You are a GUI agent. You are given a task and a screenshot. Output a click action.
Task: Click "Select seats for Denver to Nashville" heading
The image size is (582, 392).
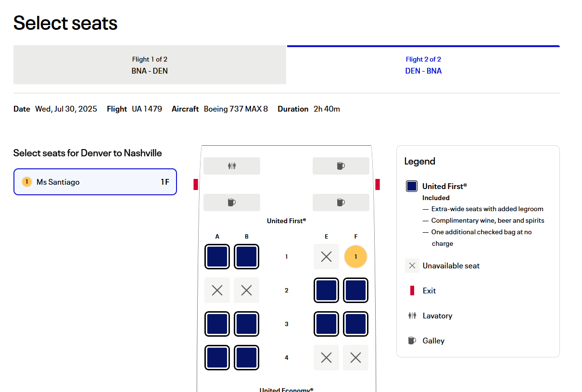pyautogui.click(x=88, y=153)
